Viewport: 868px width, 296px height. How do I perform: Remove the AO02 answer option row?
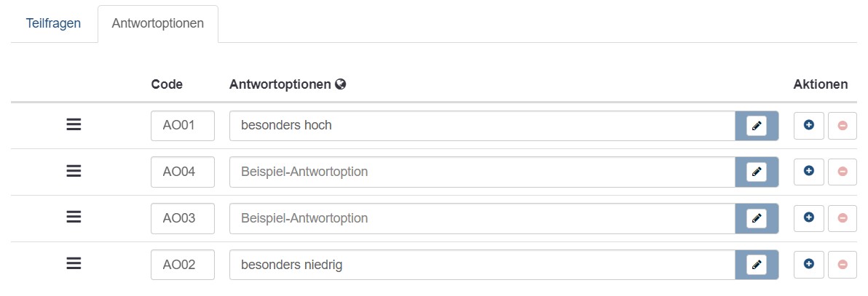pyautogui.click(x=843, y=265)
